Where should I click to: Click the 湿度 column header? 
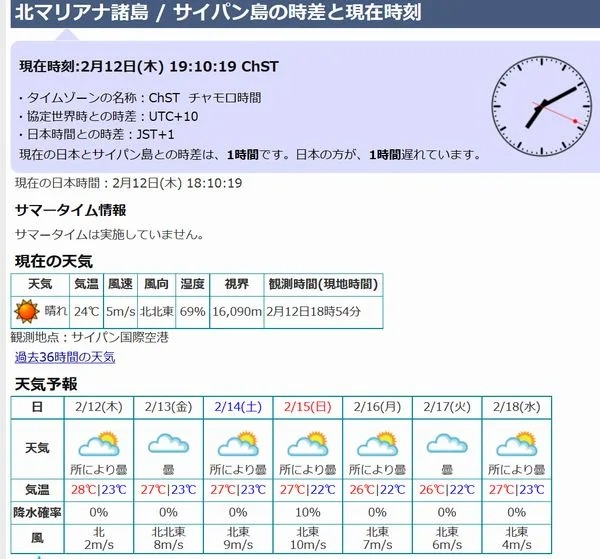pos(192,285)
